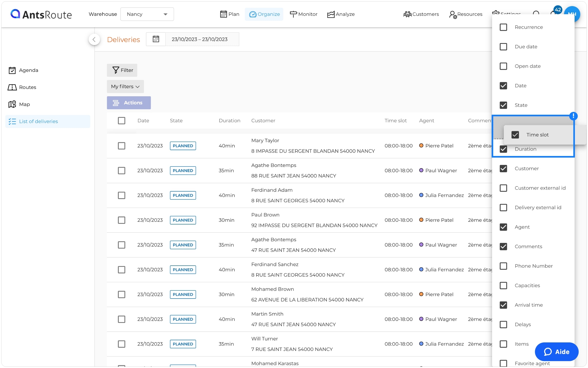Screen dimensions: 588x368
Task: Uncheck the Comments column option
Action: (503, 246)
